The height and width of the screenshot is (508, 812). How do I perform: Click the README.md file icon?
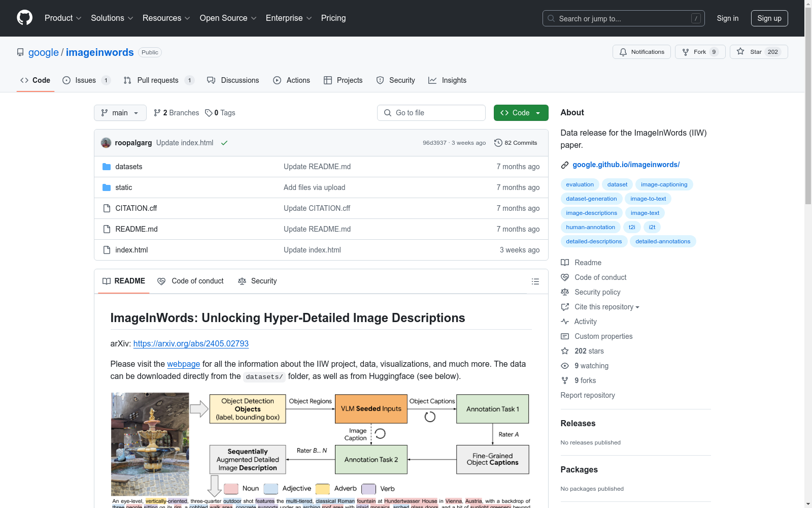pyautogui.click(x=107, y=229)
